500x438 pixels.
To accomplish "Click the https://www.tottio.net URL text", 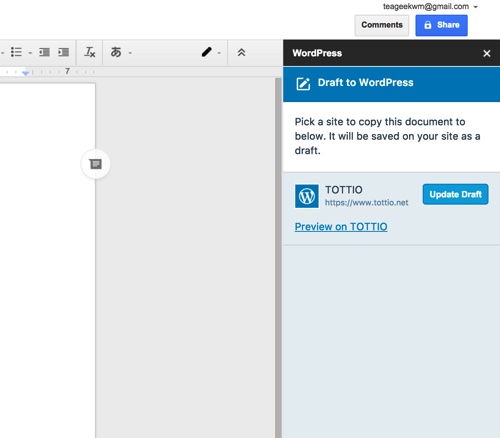I will [366, 203].
